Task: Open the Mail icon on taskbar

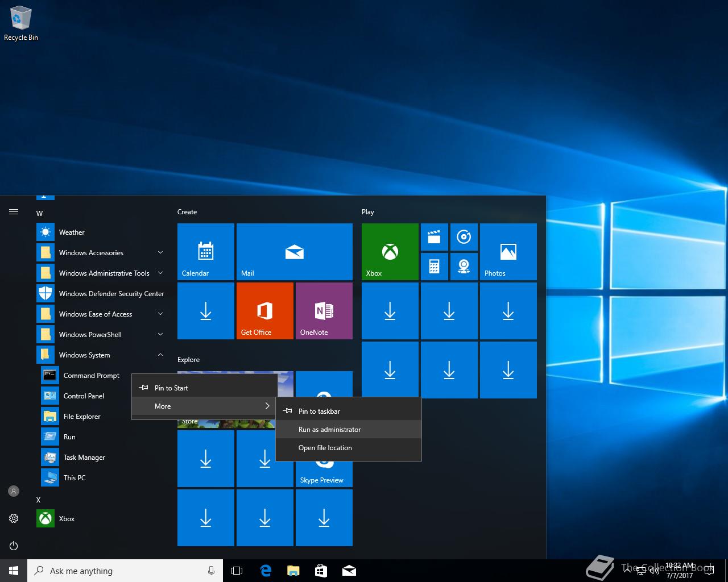Action: coord(349,571)
